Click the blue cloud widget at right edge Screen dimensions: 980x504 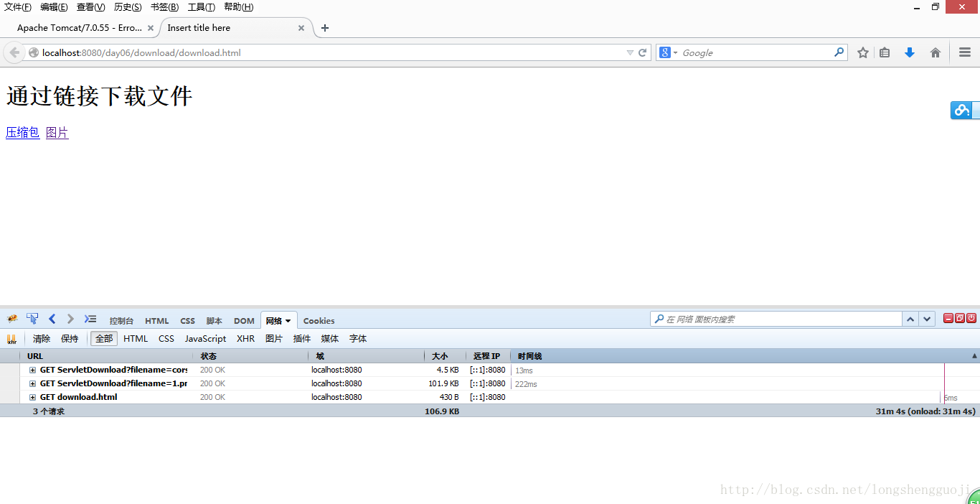point(964,110)
